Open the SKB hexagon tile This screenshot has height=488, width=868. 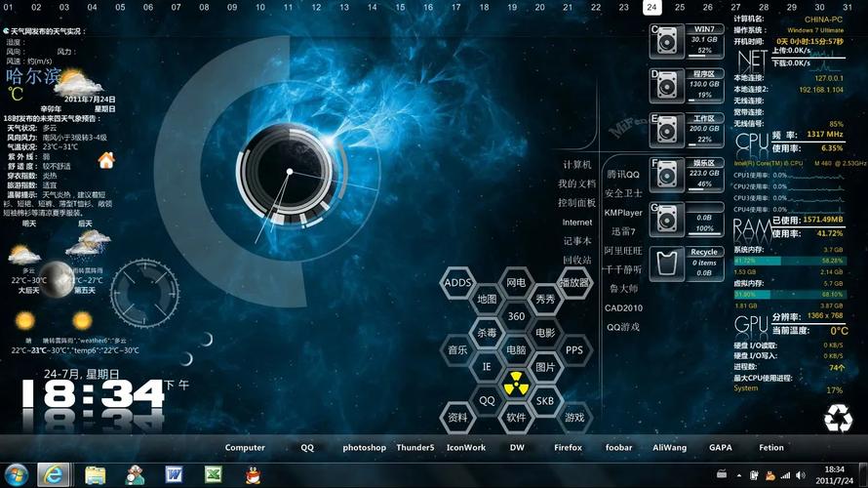pyautogui.click(x=545, y=400)
